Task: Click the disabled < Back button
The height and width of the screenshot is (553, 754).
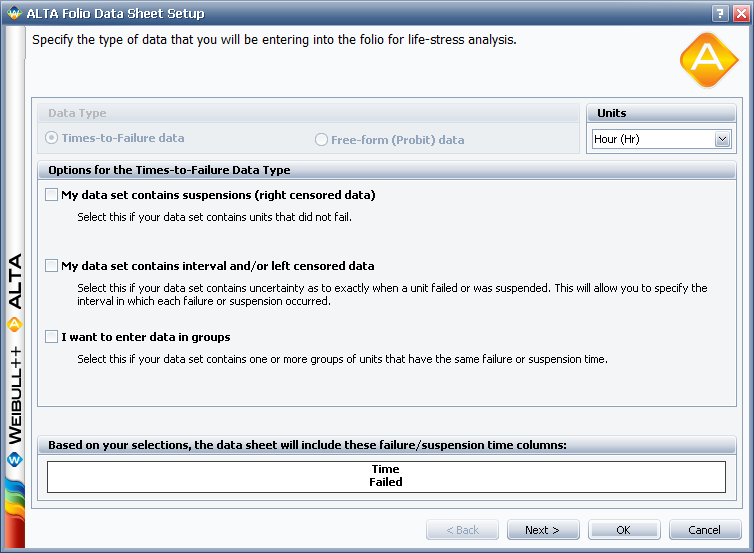Action: pos(462,530)
